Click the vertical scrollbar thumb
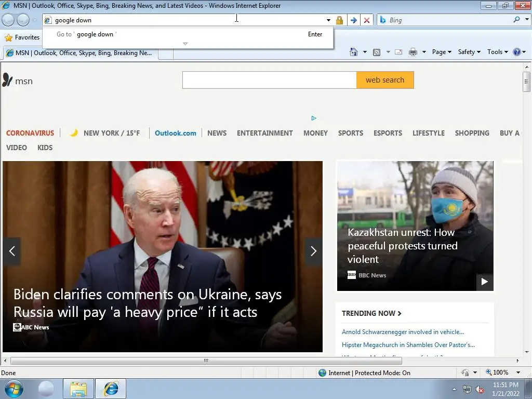 coord(526,82)
